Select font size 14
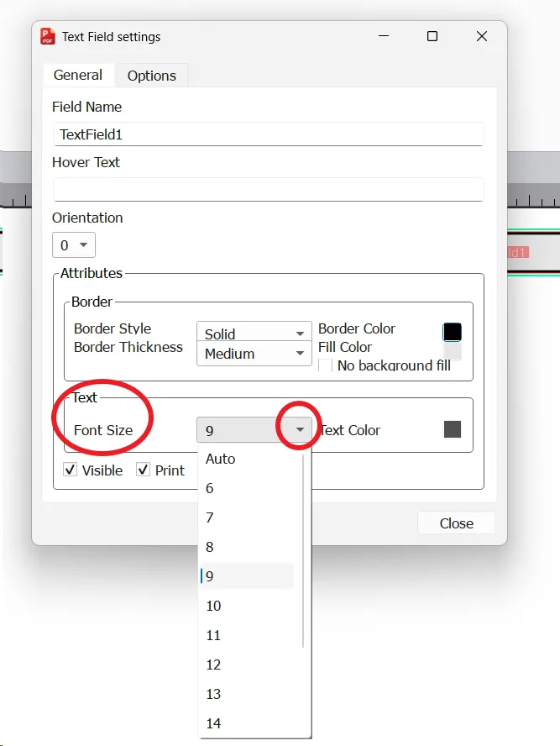The image size is (560, 746). coord(247,723)
